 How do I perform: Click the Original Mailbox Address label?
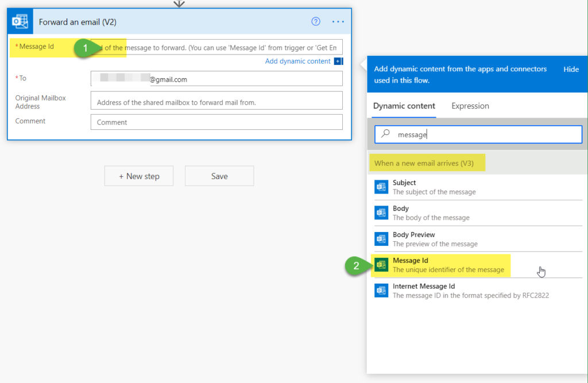click(x=41, y=102)
